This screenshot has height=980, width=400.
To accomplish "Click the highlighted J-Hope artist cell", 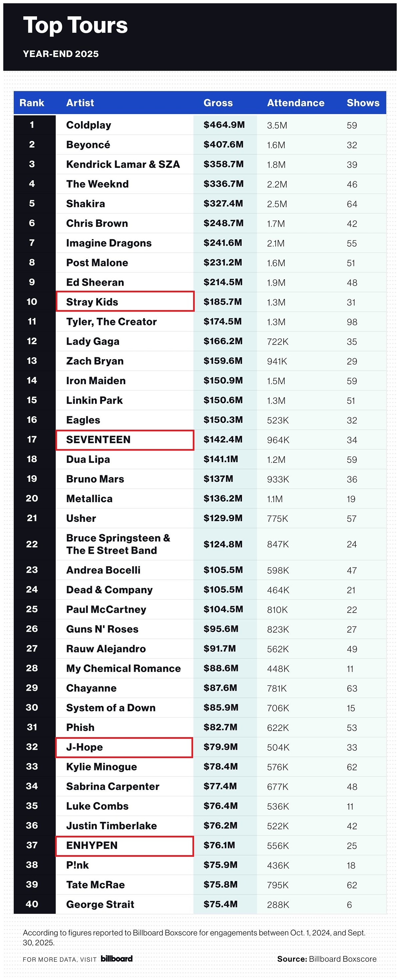I will (124, 747).
